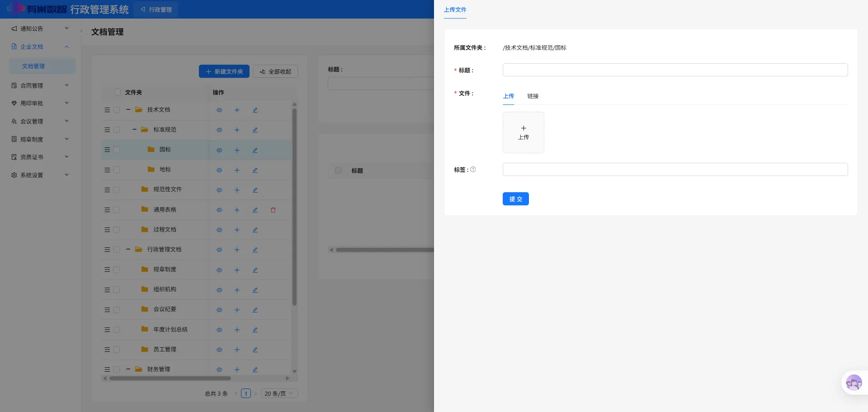Click into the 标签 input field
Image resolution: width=868 pixels, height=412 pixels.
[x=675, y=170]
